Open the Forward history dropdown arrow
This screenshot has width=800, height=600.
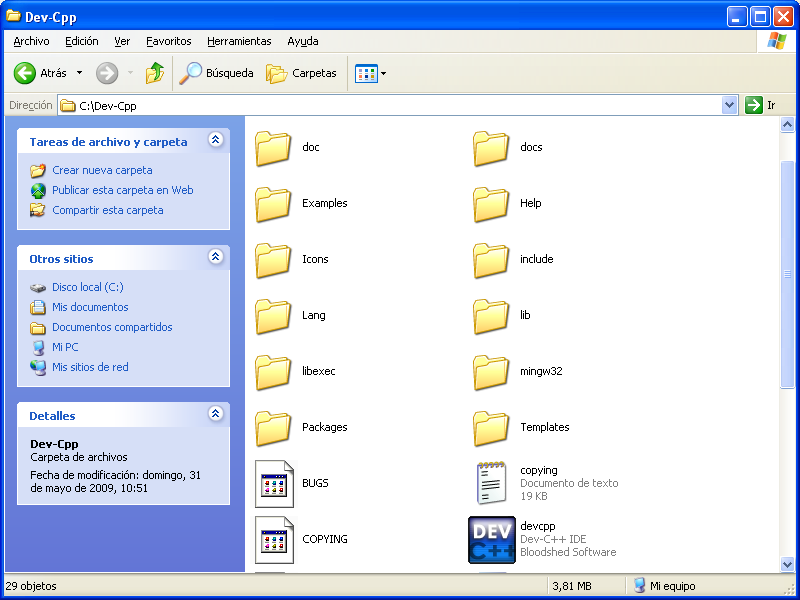pyautogui.click(x=130, y=73)
